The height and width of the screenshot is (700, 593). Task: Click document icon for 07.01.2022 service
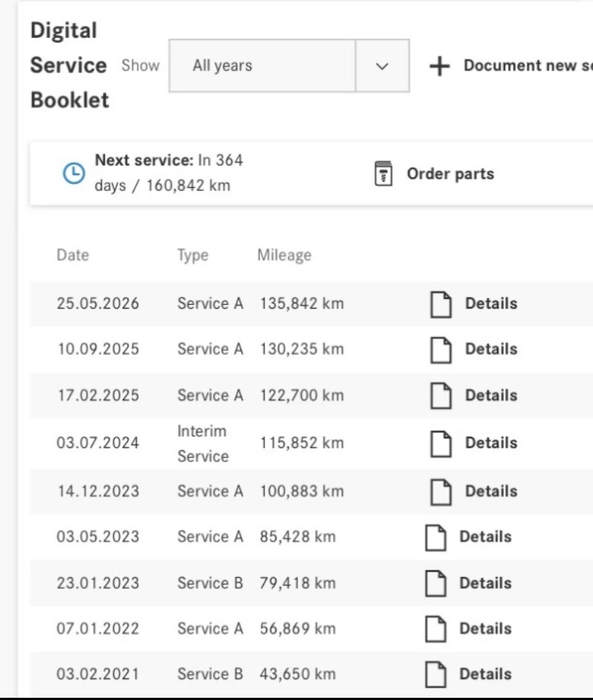pyautogui.click(x=436, y=629)
